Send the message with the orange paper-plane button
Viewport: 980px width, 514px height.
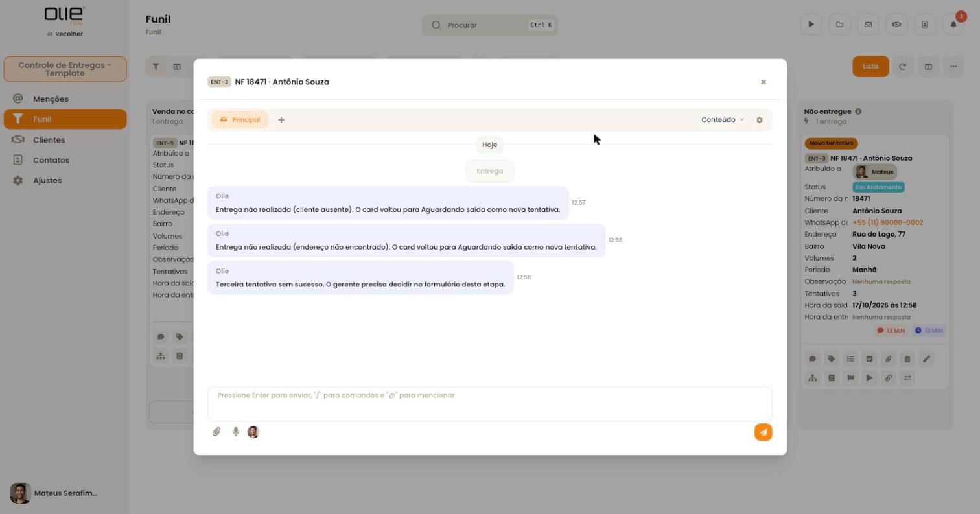point(764,432)
